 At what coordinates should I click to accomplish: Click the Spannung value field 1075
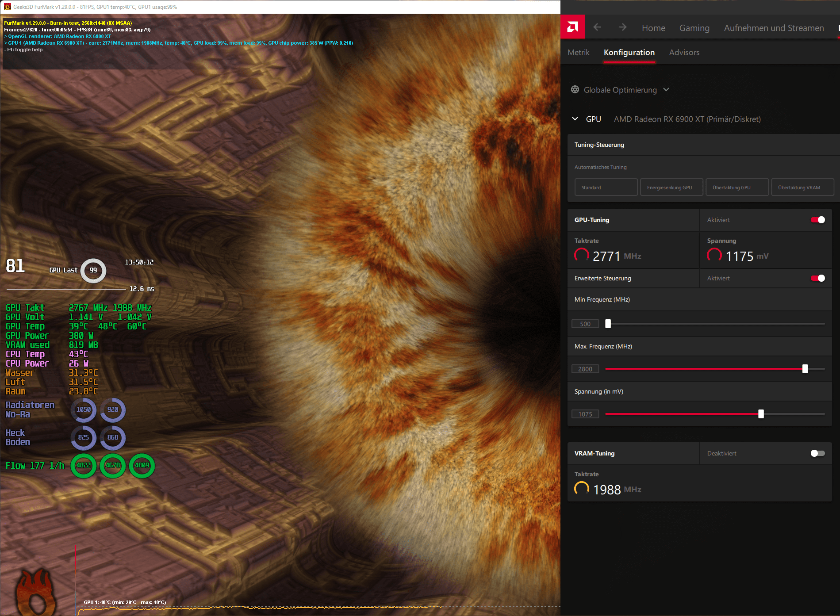[x=585, y=414]
